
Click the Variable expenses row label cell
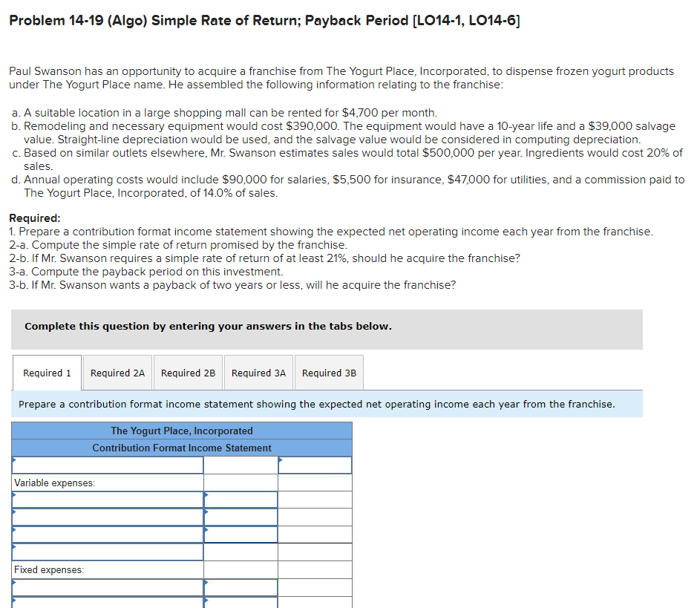pyautogui.click(x=107, y=482)
